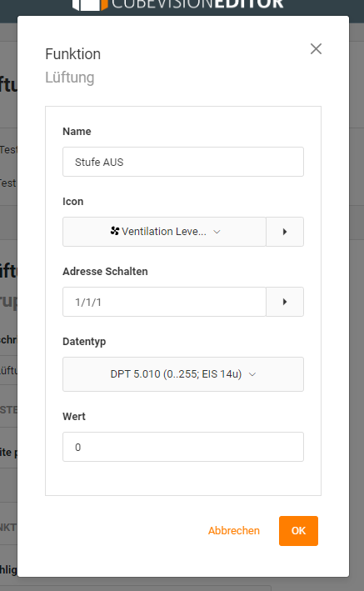Click the Adresse Schalten label
The height and width of the screenshot is (591, 364).
pyautogui.click(x=105, y=272)
